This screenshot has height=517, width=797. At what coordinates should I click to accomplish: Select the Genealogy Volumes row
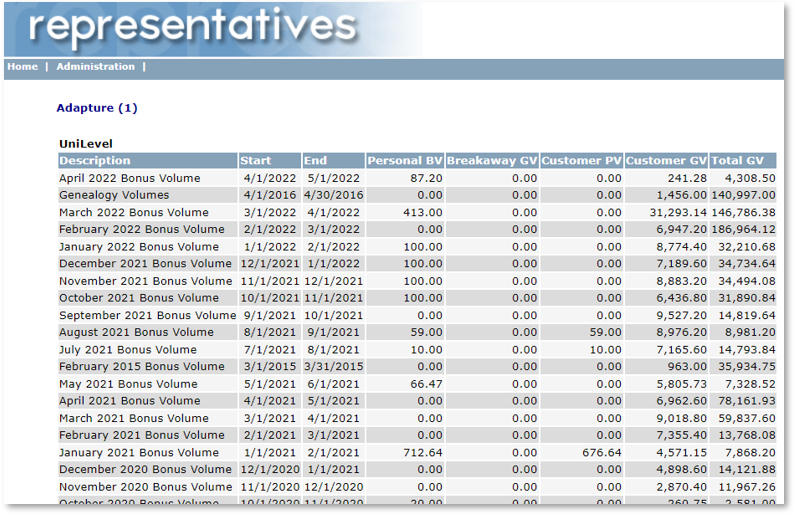[x=114, y=195]
